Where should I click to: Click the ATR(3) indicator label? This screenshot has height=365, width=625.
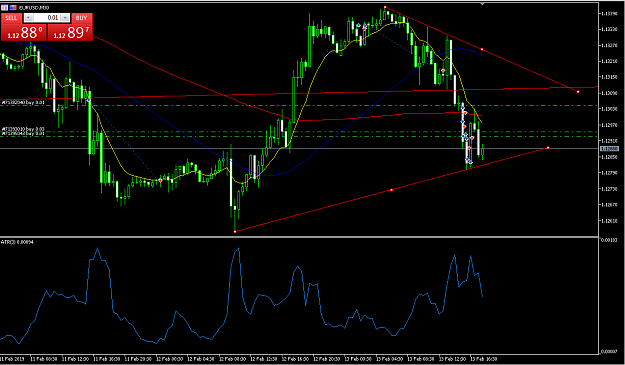click(x=17, y=242)
